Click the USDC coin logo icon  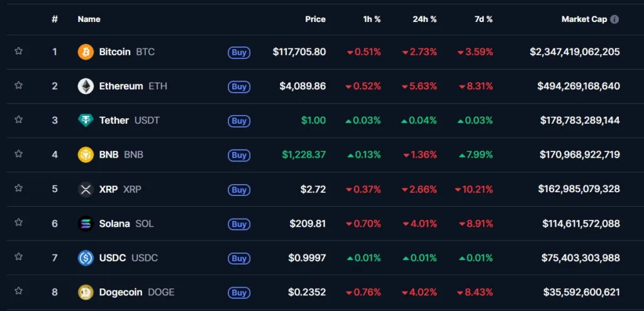pos(86,258)
